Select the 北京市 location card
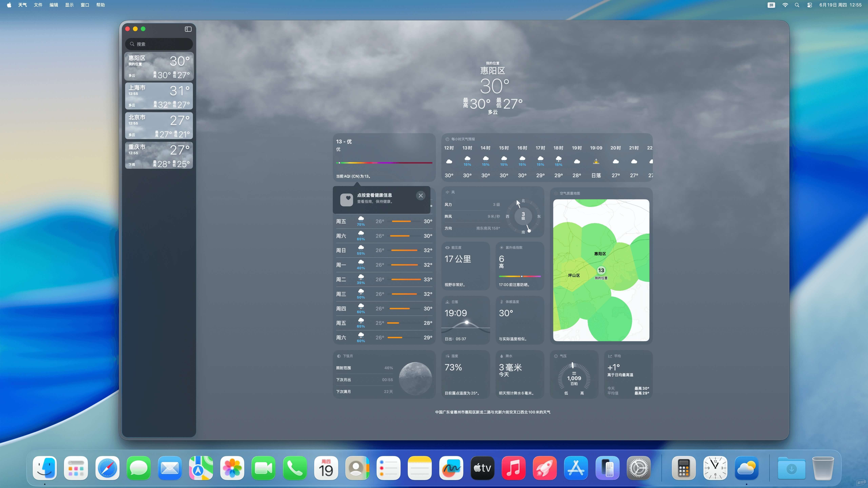Screen dimensions: 868x488 click(x=159, y=126)
